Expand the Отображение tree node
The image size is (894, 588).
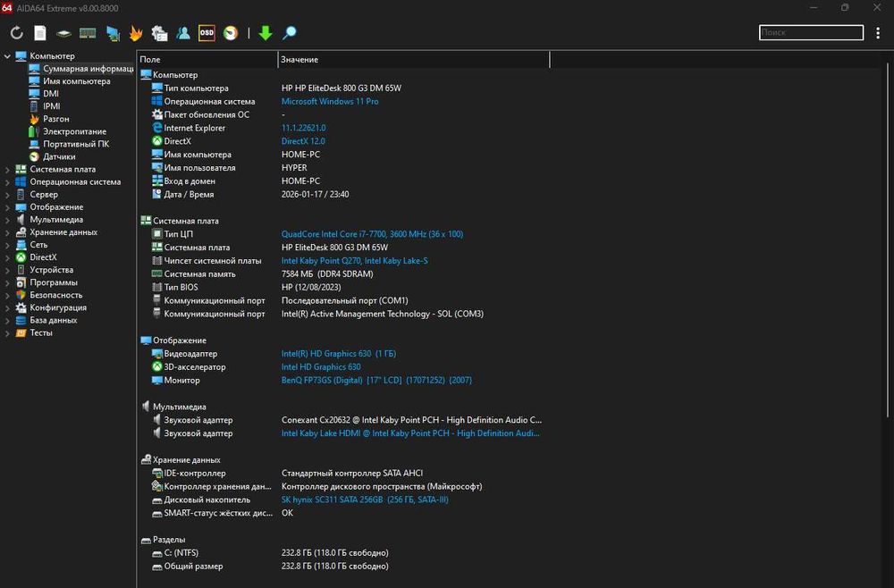(7, 206)
